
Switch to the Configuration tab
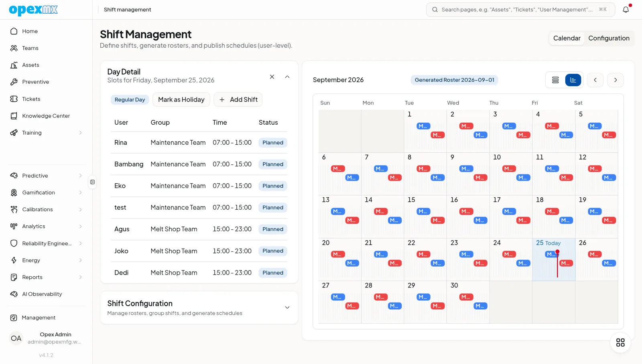tap(609, 38)
